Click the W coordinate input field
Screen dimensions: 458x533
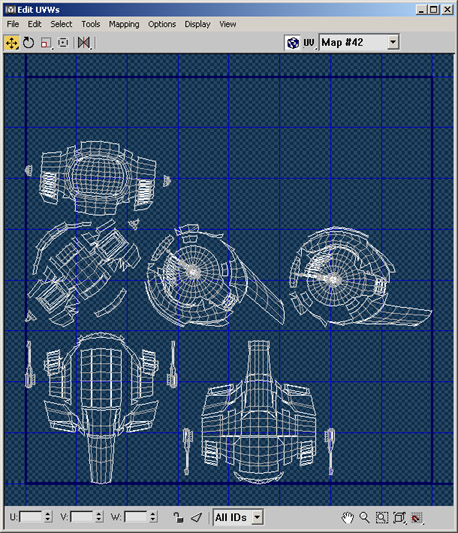click(136, 517)
